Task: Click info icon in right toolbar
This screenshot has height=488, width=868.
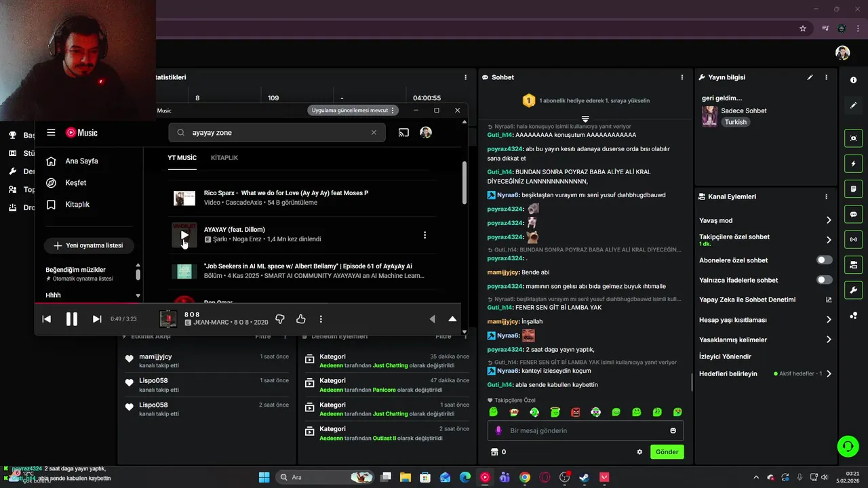Action: coord(853,80)
